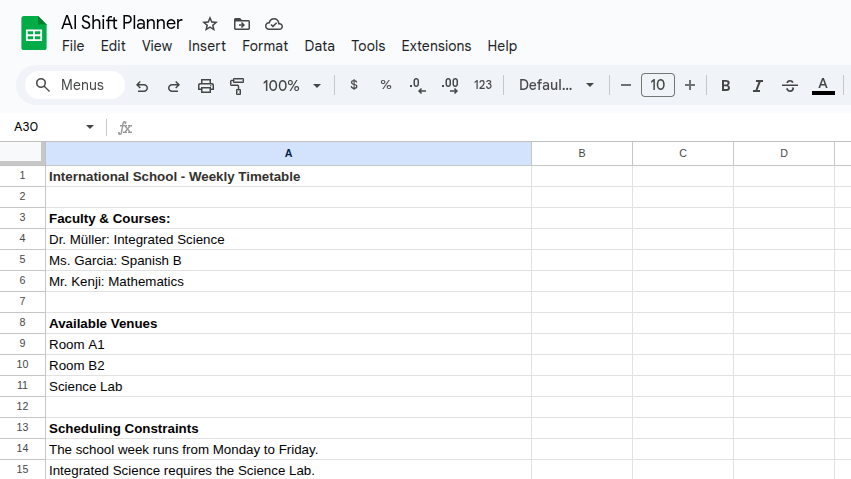Open more number formats 123
This screenshot has width=851, height=479.
(x=482, y=85)
